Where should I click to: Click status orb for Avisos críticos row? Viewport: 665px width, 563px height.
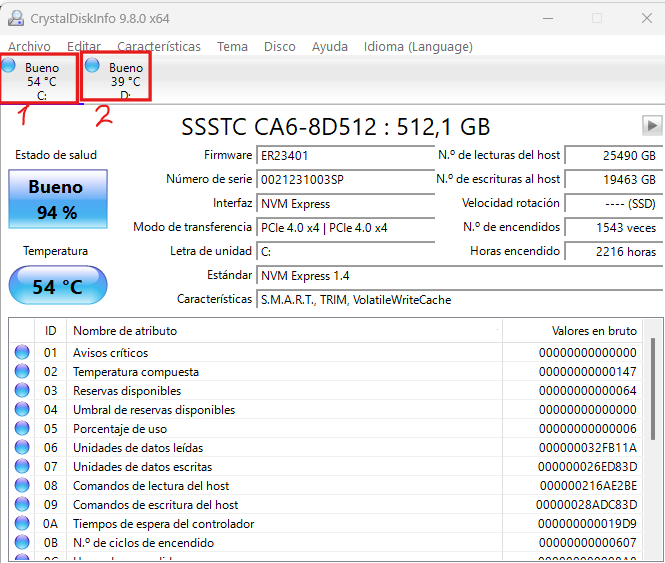tap(22, 353)
